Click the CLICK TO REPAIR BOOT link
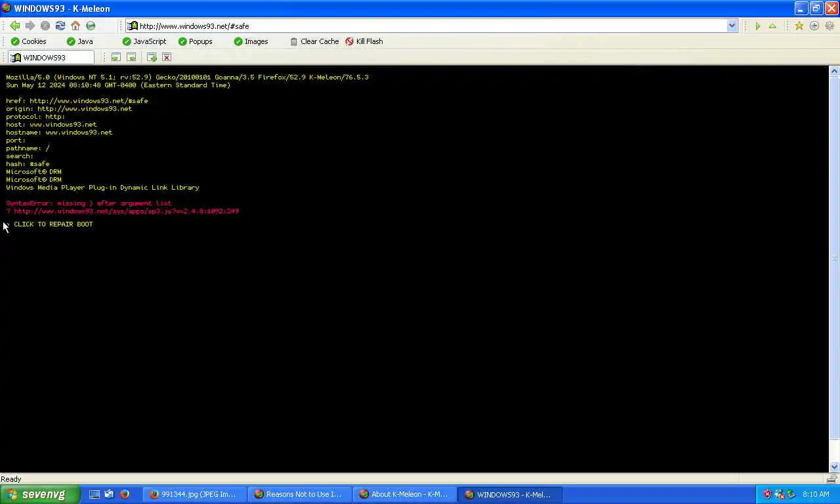Viewport: 840px width, 504px height. tap(53, 224)
